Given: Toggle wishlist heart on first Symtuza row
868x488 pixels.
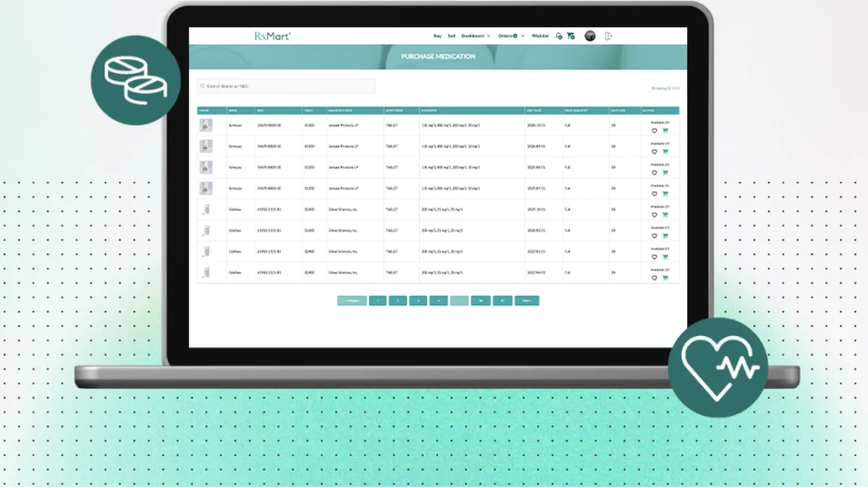Looking at the screenshot, I should click(x=654, y=131).
